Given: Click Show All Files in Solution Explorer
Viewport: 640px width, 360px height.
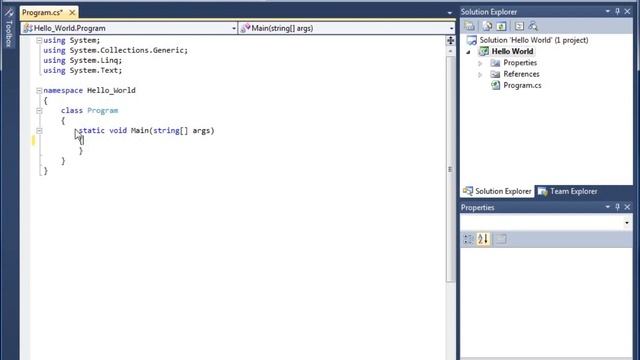Looking at the screenshot, I should point(487,26).
